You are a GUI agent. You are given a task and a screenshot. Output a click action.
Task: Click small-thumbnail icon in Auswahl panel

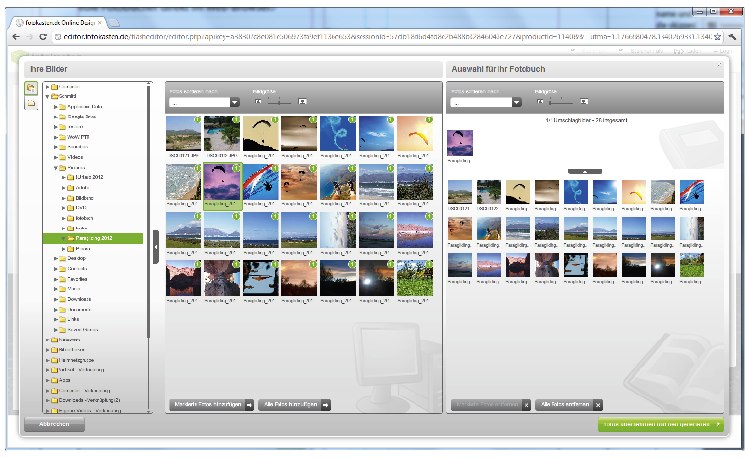tap(540, 101)
